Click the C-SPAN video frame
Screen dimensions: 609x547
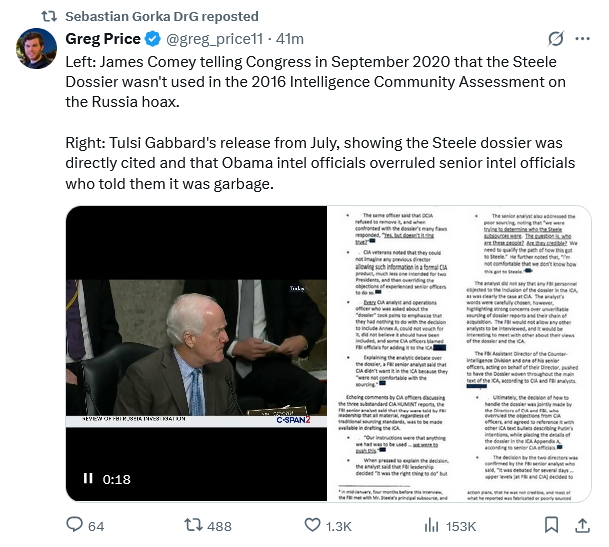196,354
